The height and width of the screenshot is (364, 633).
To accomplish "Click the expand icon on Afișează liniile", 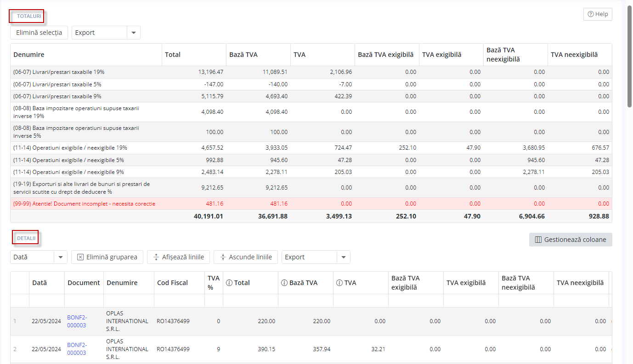I will 156,257.
